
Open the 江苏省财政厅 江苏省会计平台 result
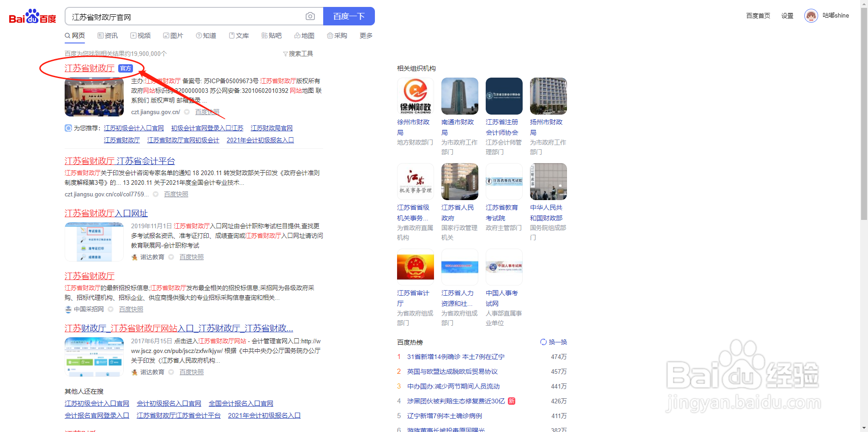pos(120,161)
